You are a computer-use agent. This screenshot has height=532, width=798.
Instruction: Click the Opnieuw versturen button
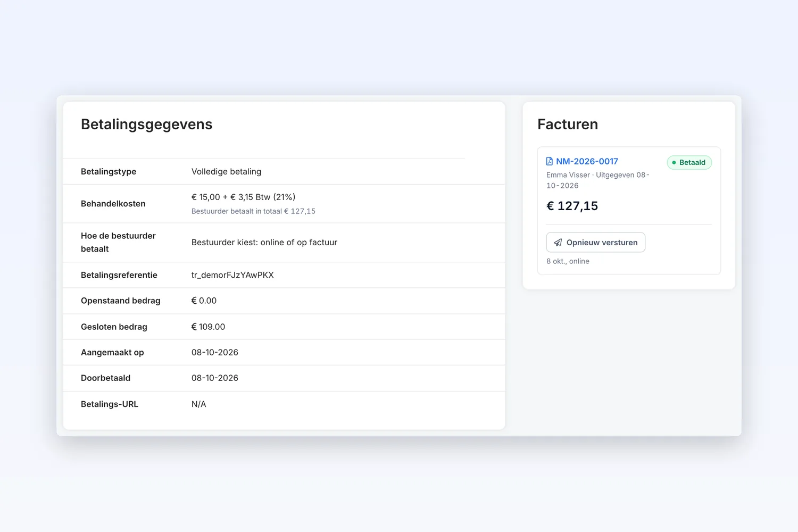pyautogui.click(x=596, y=243)
